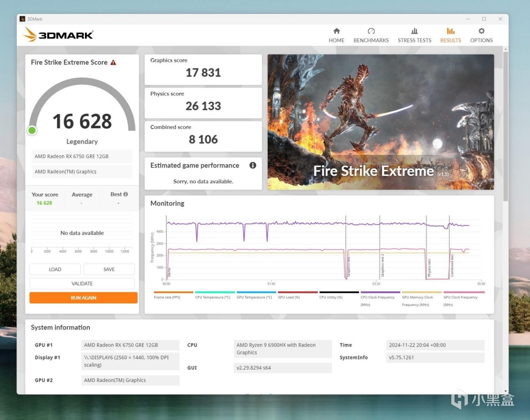
Task: Click the Fire Strike Extreme banner image
Action: point(381,122)
